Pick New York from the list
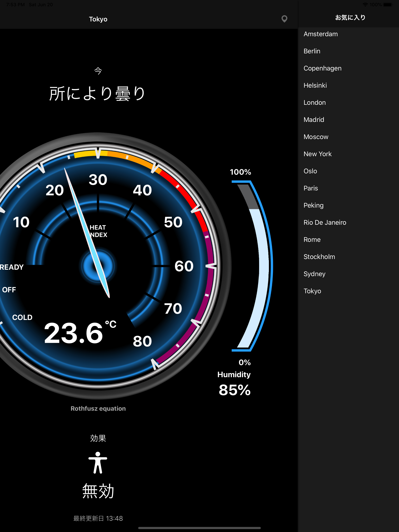 (317, 154)
